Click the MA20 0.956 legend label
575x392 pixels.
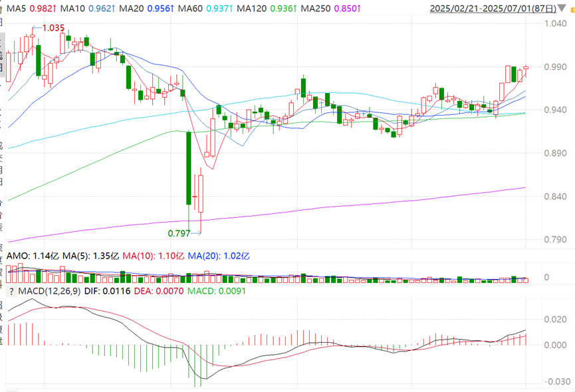(146, 8)
